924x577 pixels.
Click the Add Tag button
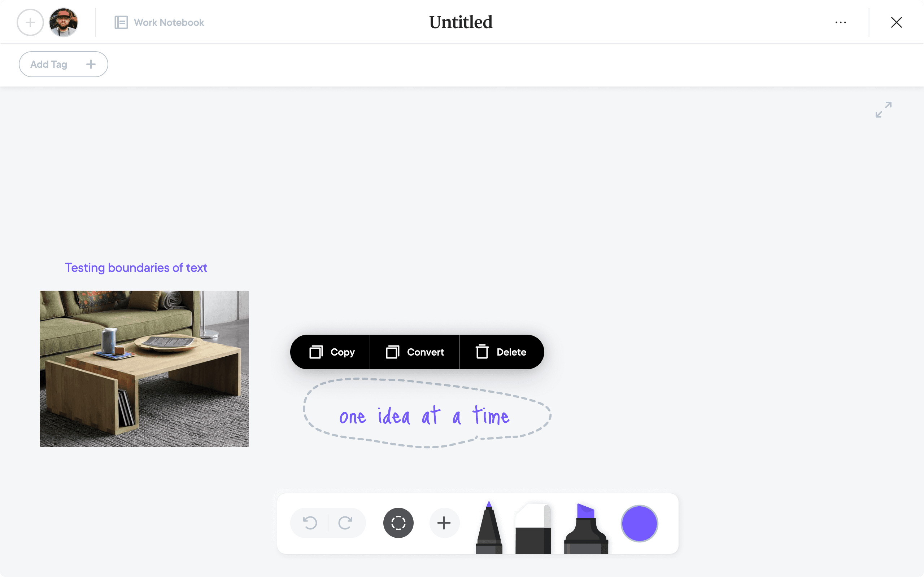64,64
